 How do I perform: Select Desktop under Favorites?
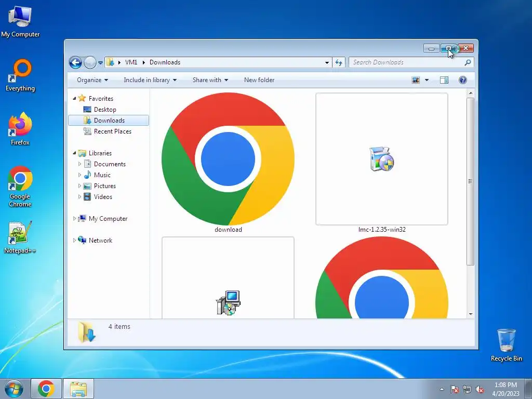click(105, 110)
